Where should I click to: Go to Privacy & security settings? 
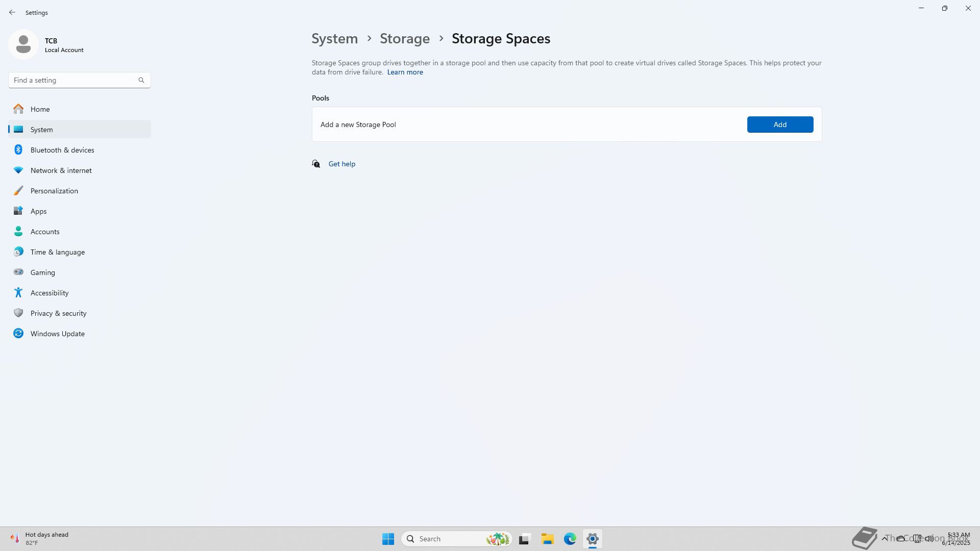click(58, 313)
